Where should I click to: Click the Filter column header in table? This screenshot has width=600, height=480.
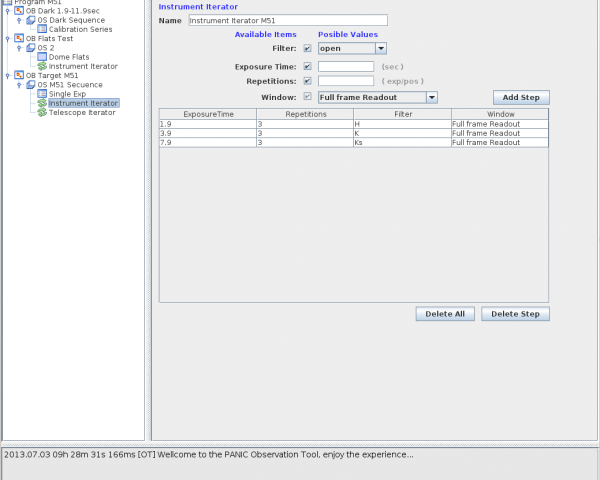click(x=401, y=115)
